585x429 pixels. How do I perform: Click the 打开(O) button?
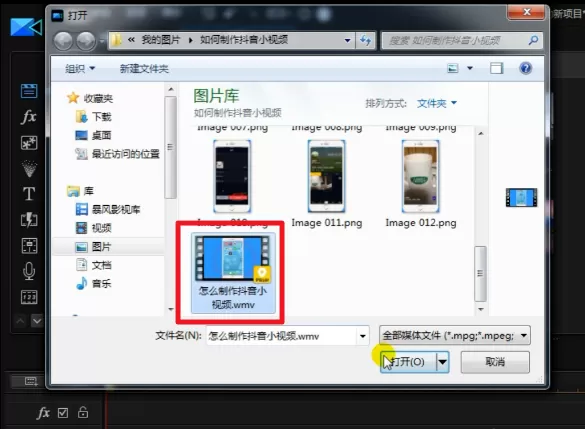tap(409, 362)
